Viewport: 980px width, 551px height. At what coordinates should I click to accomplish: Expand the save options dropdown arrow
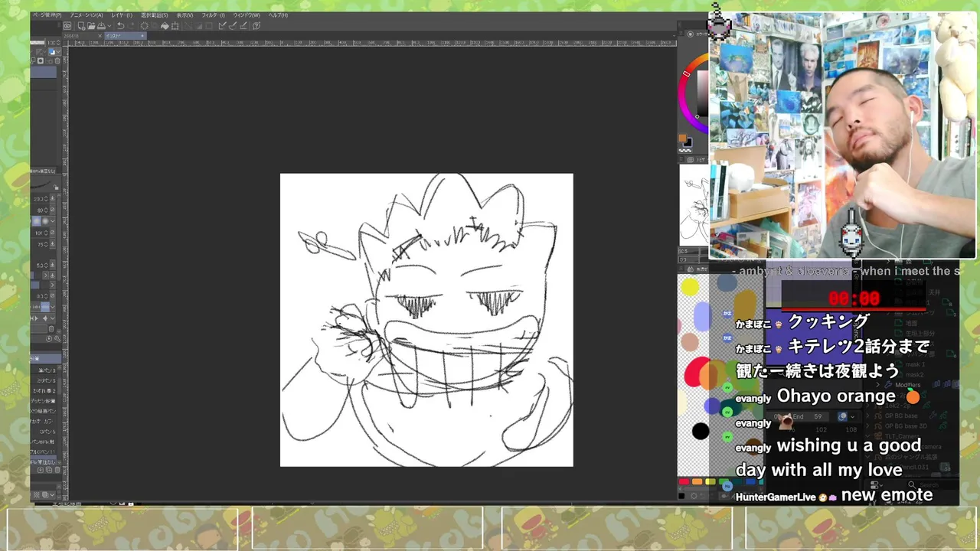coord(109,26)
